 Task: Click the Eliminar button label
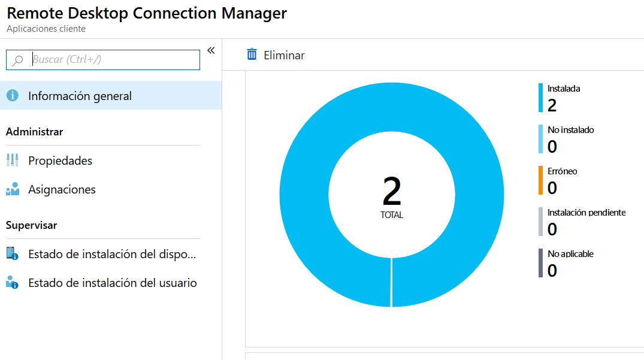(284, 56)
